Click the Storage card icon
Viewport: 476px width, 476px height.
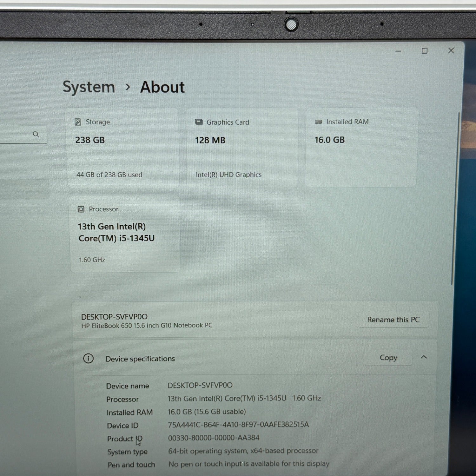(78, 122)
